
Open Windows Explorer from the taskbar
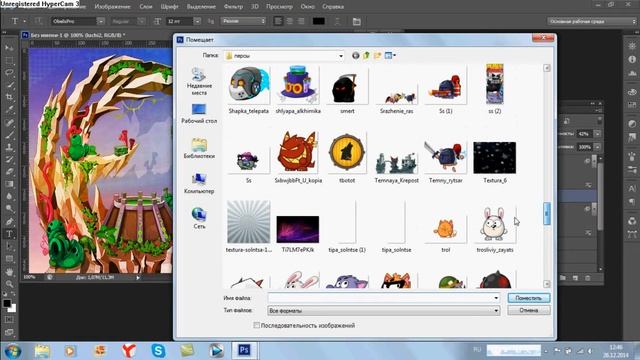point(42,351)
